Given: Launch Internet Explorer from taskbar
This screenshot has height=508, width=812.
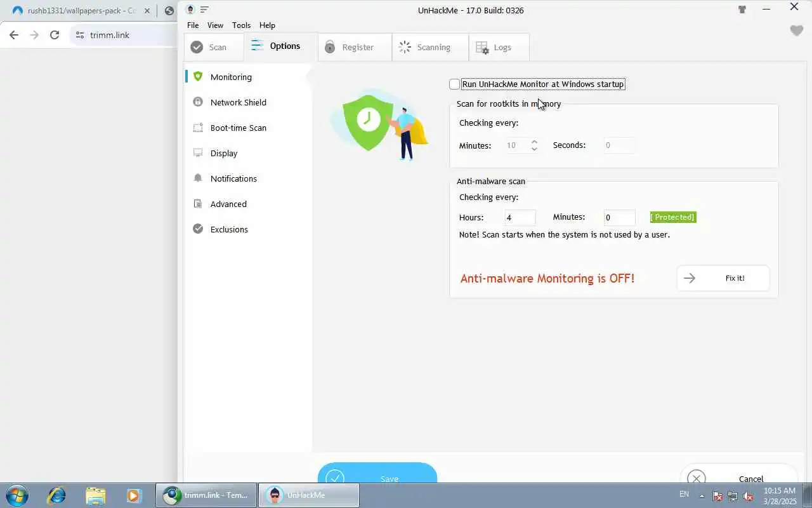Looking at the screenshot, I should [56, 495].
